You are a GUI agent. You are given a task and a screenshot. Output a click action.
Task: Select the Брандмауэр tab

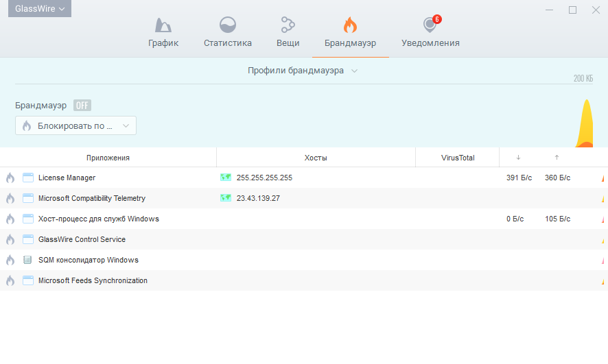[x=350, y=32]
